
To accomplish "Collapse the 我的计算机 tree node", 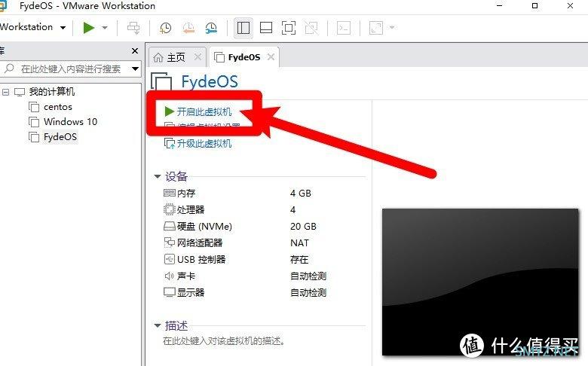I will [x=5, y=92].
